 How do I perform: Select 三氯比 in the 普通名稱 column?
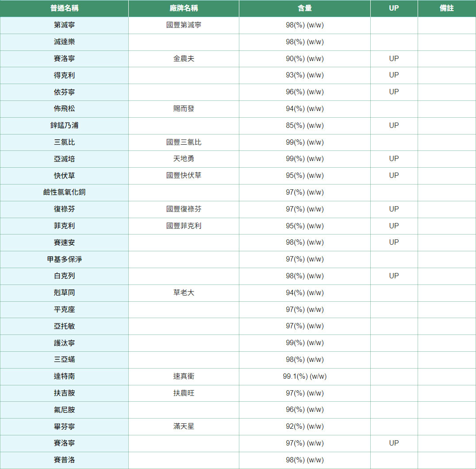point(64,142)
